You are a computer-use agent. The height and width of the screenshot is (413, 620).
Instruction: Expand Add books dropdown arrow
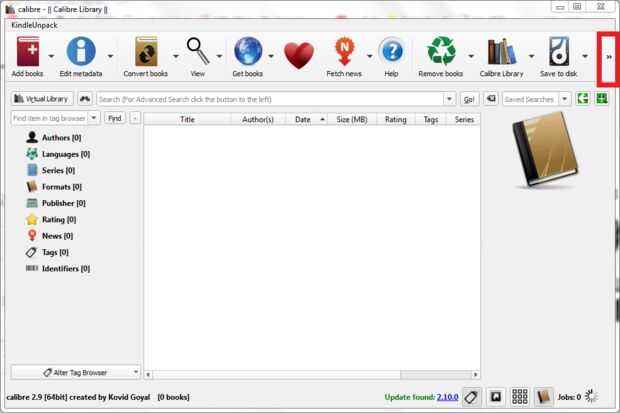coord(51,56)
